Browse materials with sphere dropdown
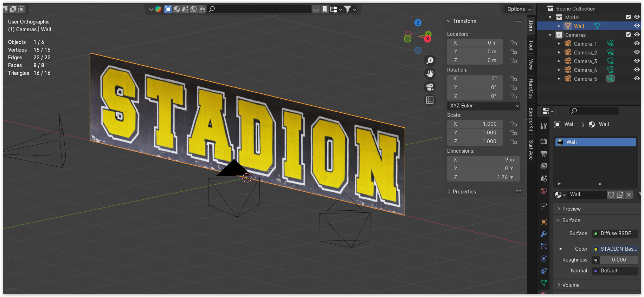Viewport: 644px width, 297px height. tap(560, 194)
